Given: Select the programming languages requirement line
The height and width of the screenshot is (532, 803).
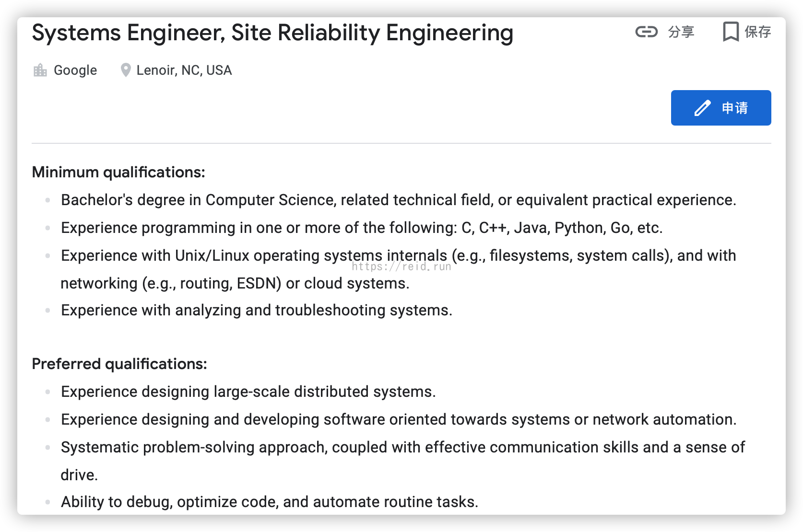Looking at the screenshot, I should pyautogui.click(x=362, y=228).
